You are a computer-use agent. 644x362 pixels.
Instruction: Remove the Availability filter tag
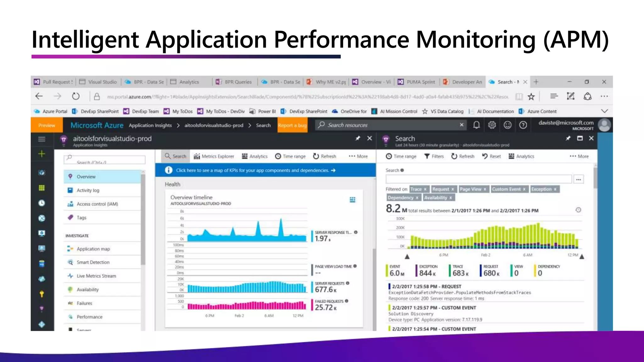point(451,198)
